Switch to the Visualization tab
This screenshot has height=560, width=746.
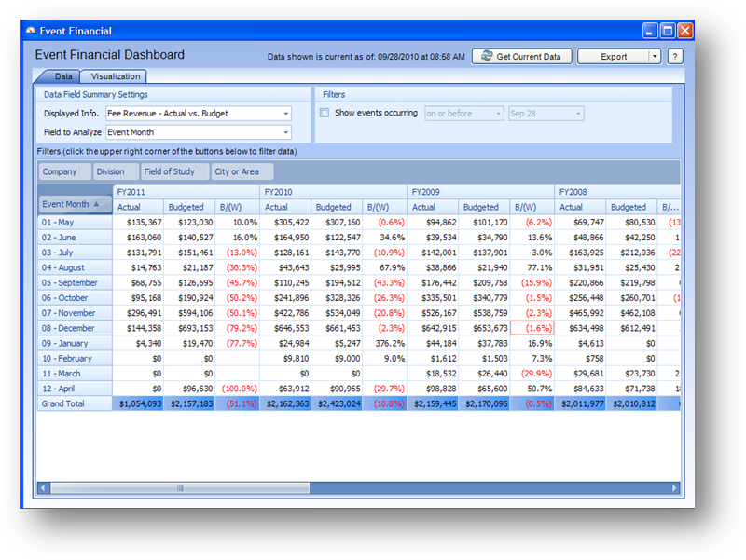pos(115,76)
